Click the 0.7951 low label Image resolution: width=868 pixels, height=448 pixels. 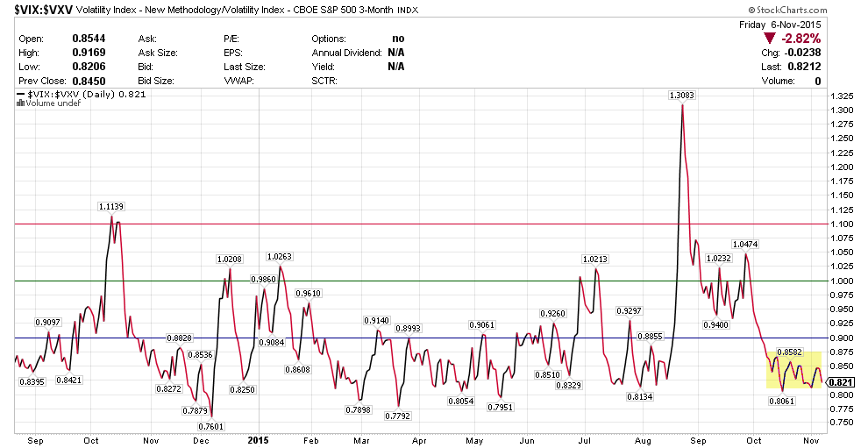[500, 408]
